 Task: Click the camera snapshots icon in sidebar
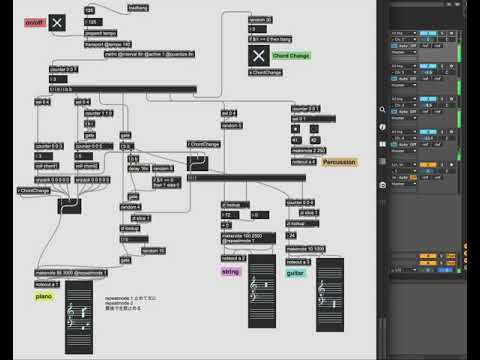pyautogui.click(x=382, y=185)
